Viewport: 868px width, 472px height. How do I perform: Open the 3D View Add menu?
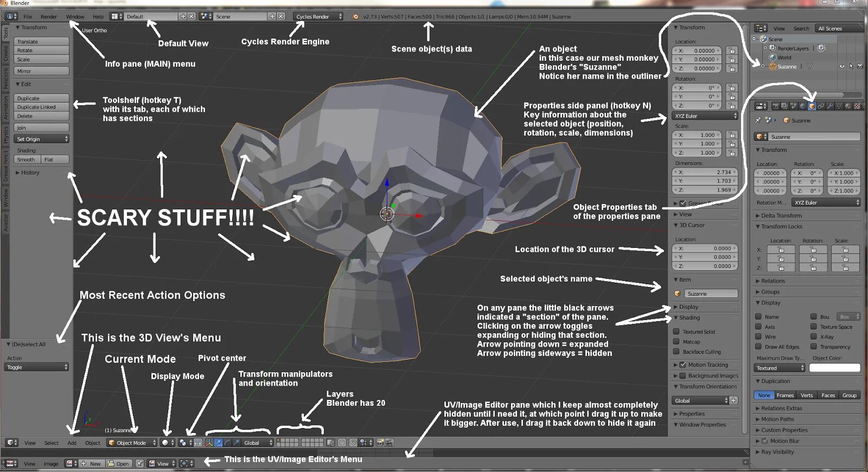pyautogui.click(x=72, y=443)
